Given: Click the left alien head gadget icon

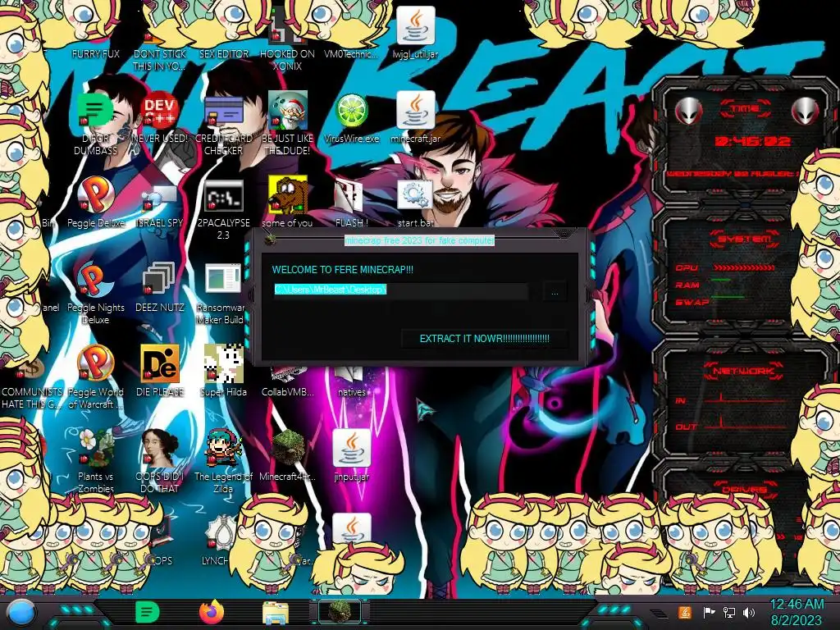Looking at the screenshot, I should tap(689, 112).
